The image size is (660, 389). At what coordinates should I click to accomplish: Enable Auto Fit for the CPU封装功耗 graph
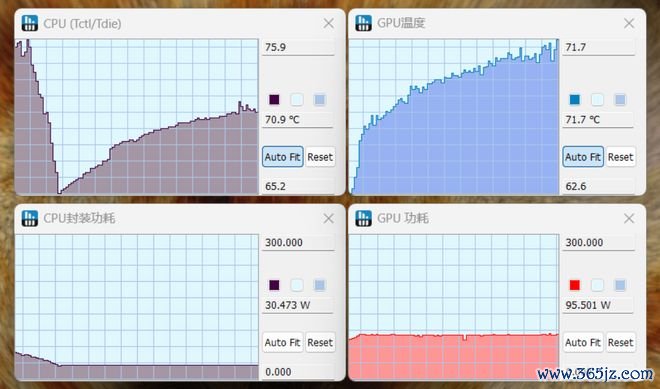coord(282,342)
